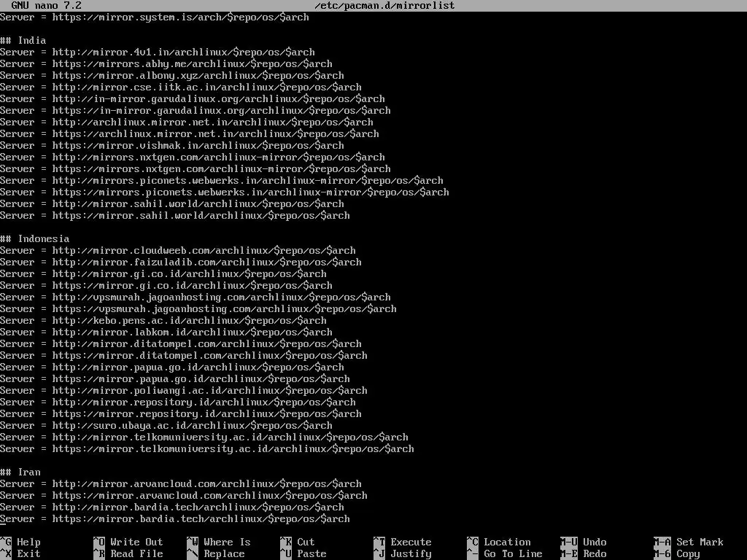Click the mirror.faizuladib.com server line
The height and width of the screenshot is (560, 747).
(x=181, y=262)
